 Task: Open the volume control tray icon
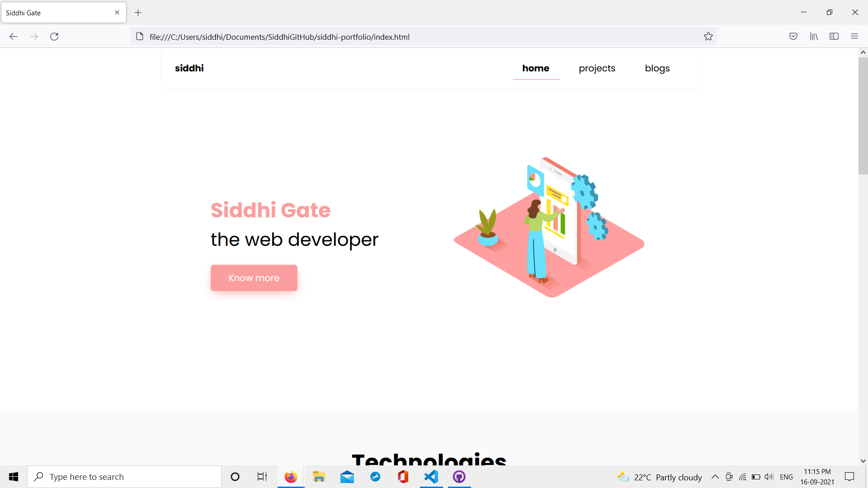point(769,477)
